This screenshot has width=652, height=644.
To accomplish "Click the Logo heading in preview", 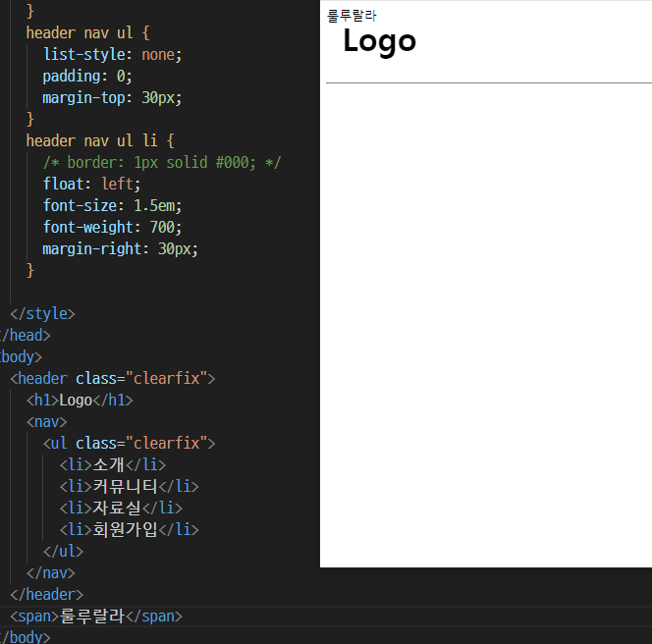I will point(379,42).
